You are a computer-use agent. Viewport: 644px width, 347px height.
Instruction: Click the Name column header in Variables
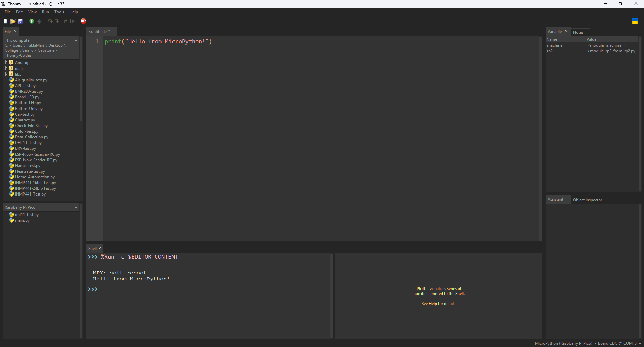[565, 39]
